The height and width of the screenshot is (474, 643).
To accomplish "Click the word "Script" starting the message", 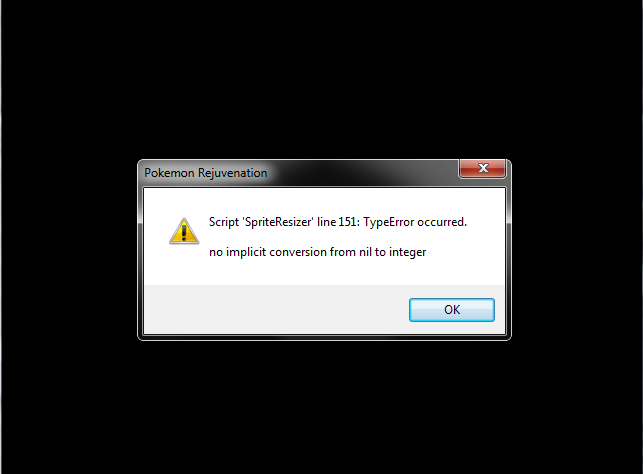I will [224, 222].
